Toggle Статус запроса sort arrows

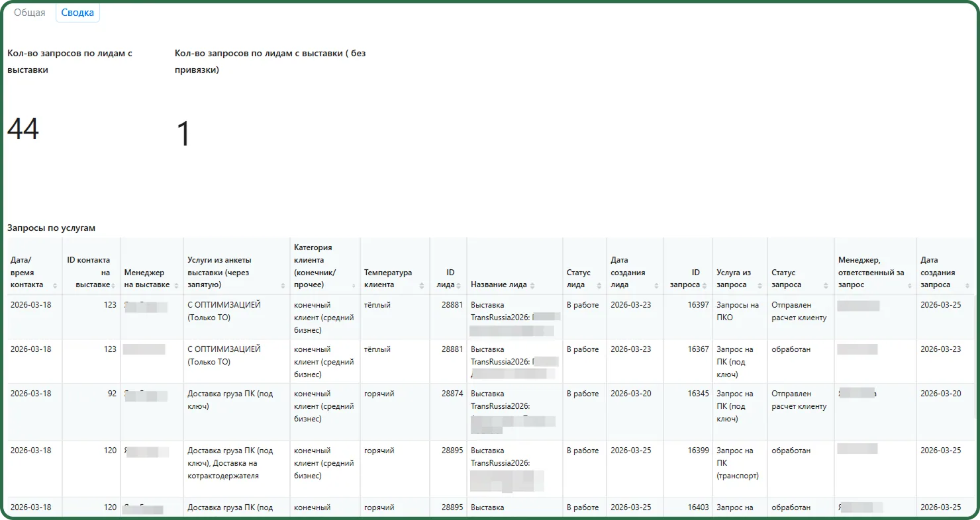pyautogui.click(x=826, y=285)
